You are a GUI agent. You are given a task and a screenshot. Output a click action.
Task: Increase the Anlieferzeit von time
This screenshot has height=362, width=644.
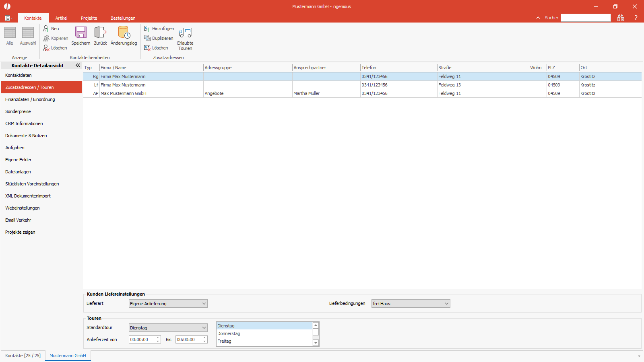[158, 338]
